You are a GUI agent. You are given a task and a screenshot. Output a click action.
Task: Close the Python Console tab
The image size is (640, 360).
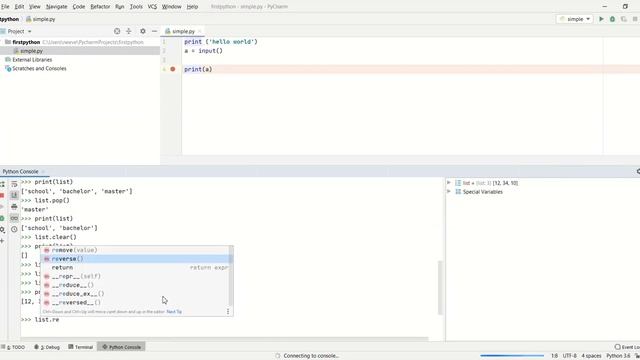[x=43, y=172]
